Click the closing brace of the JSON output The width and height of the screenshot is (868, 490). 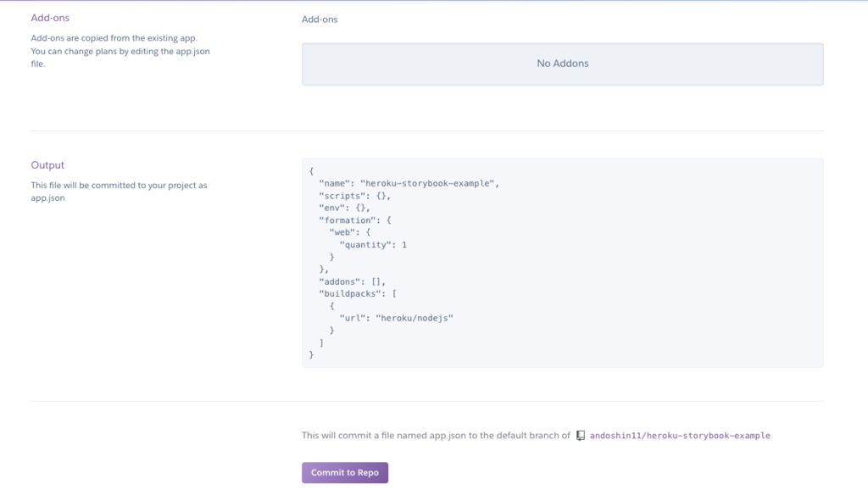[x=312, y=354]
